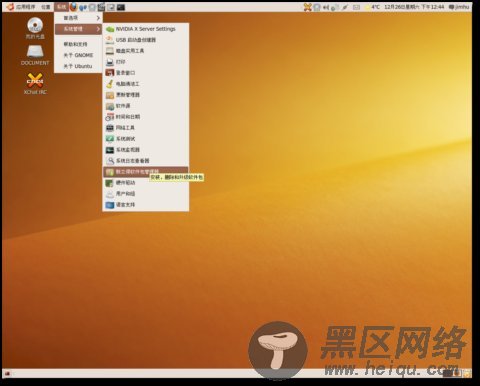
Task: Show the 4°C weather applet
Action: point(373,7)
